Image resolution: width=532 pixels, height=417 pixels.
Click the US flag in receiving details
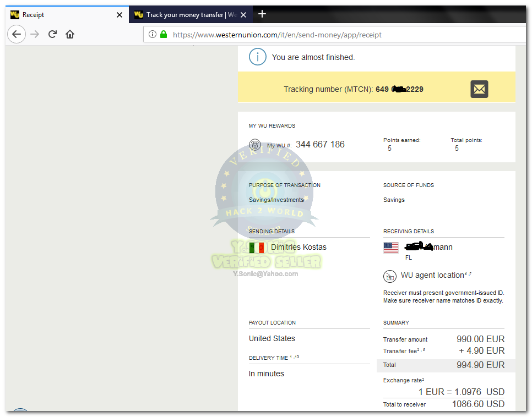tap(391, 248)
